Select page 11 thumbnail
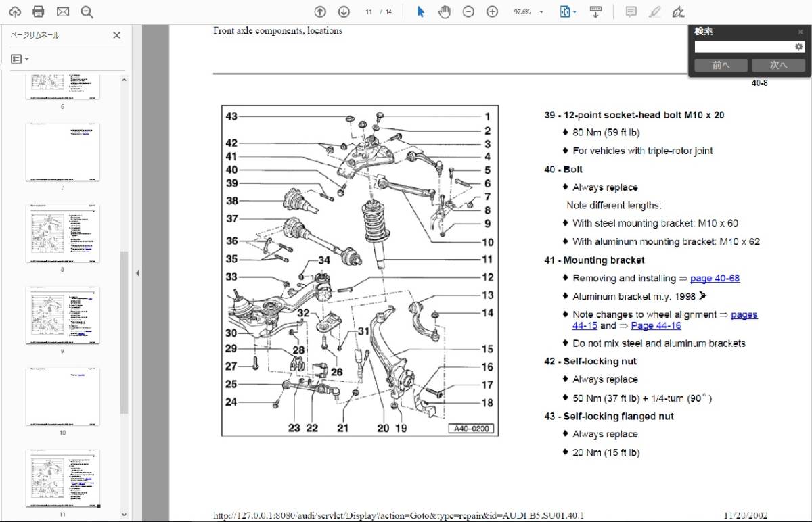The image size is (812, 522). point(63,479)
